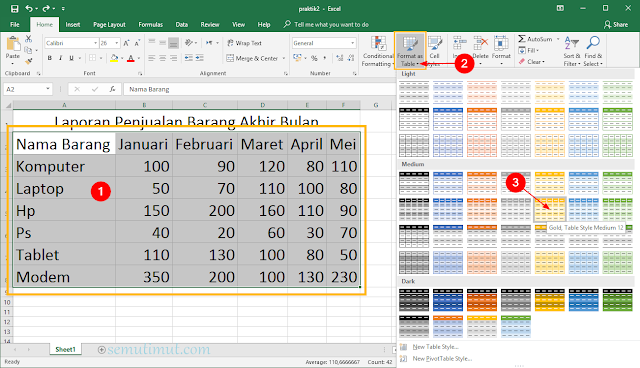This screenshot has height=368, width=640.
Task: Customize Quick Access Toolbar arrow
Action: [x=63, y=8]
